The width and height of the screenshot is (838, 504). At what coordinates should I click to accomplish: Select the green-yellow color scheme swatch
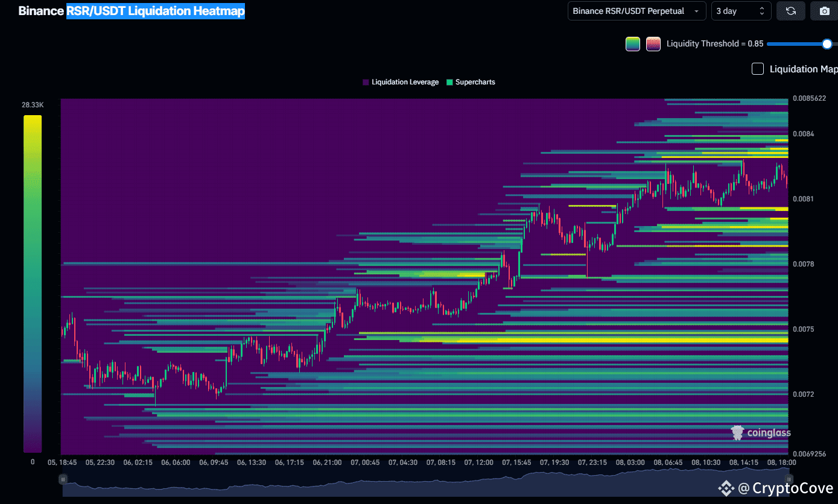[x=633, y=44]
